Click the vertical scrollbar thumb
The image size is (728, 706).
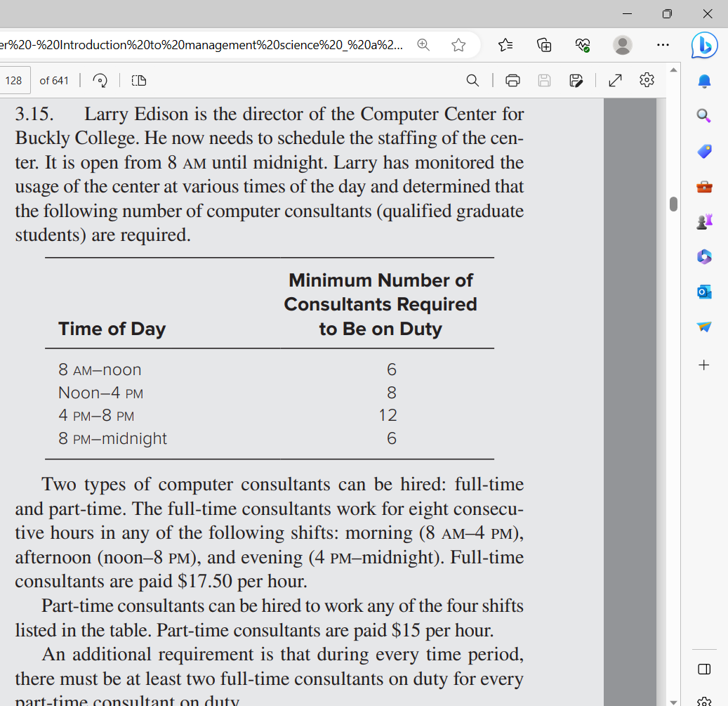[674, 204]
